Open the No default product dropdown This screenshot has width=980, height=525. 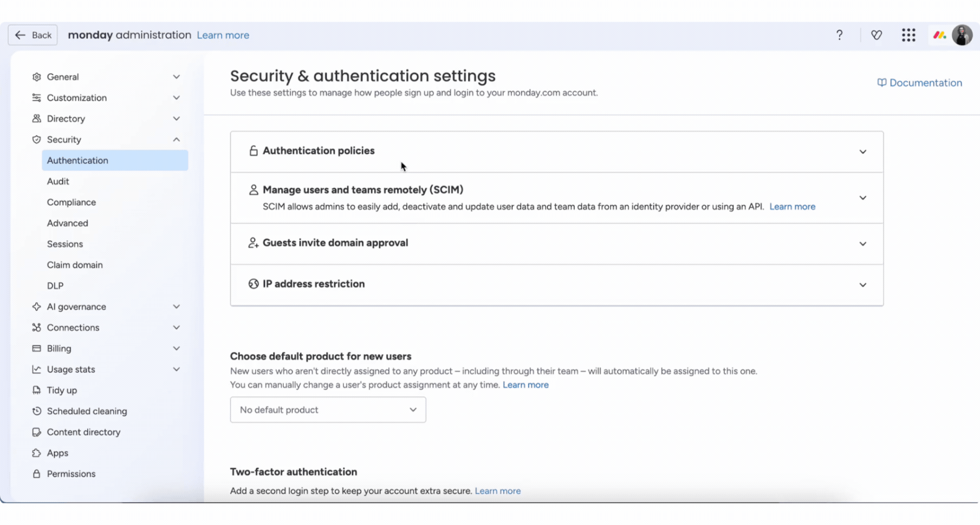pyautogui.click(x=328, y=410)
